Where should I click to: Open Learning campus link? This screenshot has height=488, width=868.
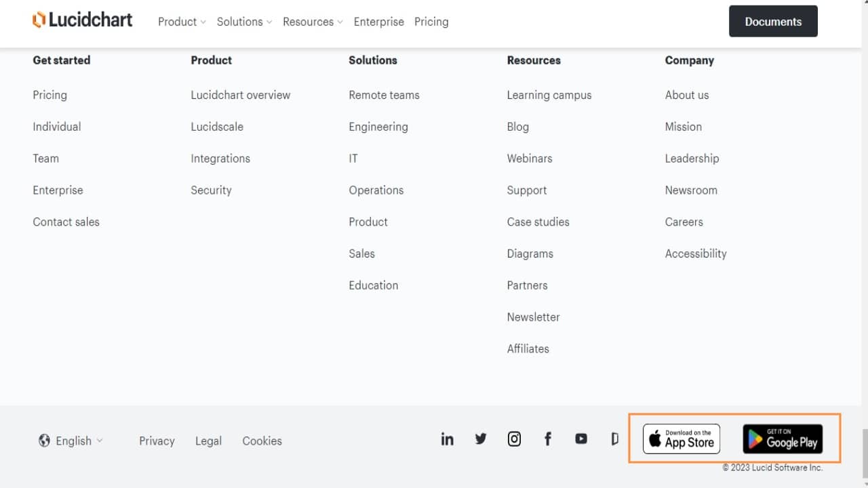pos(549,95)
